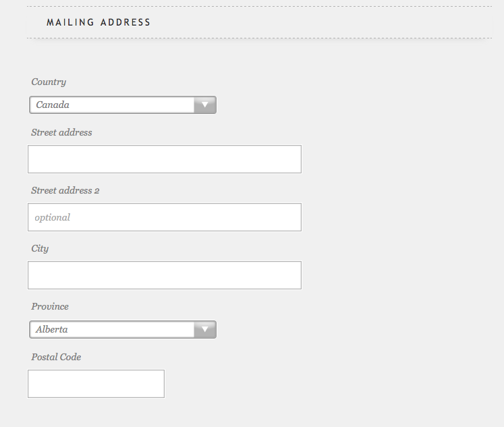Click the Province dropdown arrow button

(x=204, y=329)
